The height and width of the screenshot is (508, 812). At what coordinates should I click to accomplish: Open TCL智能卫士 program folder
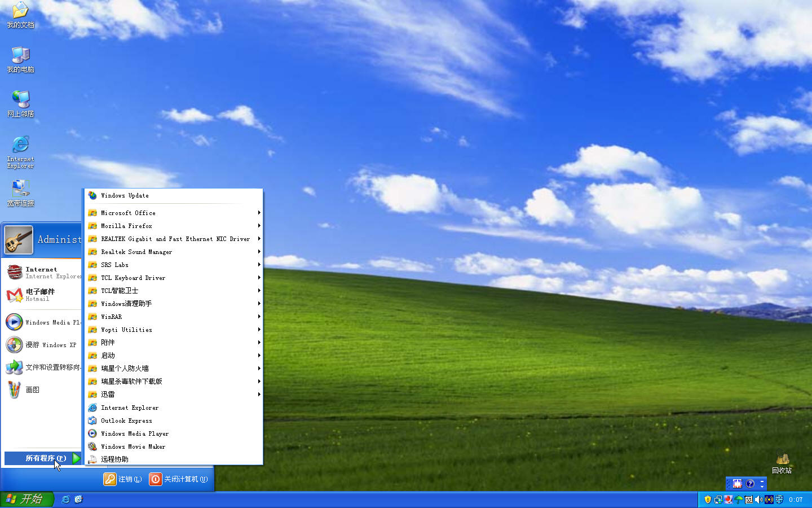point(174,291)
